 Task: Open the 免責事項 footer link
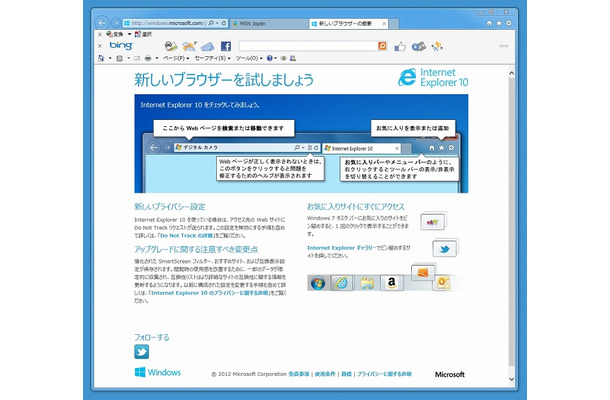pyautogui.click(x=299, y=374)
